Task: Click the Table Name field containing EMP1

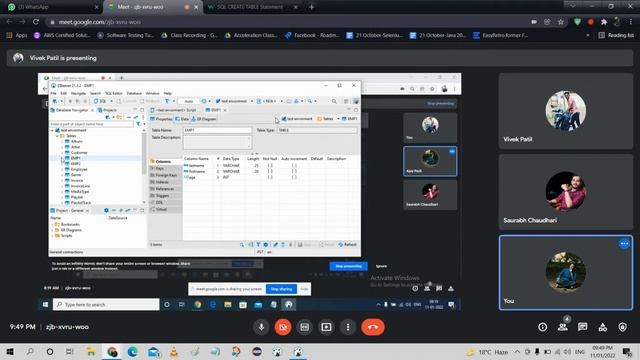Action: point(218,130)
